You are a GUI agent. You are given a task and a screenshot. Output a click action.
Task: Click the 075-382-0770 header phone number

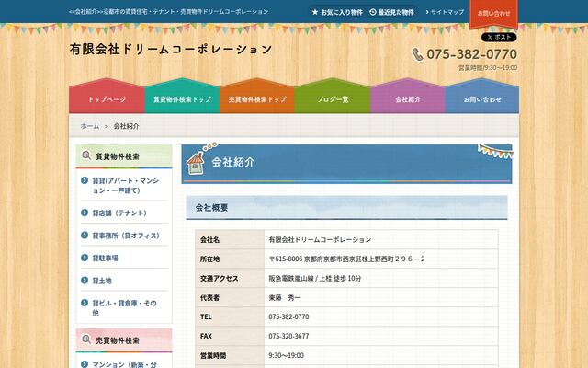point(471,54)
